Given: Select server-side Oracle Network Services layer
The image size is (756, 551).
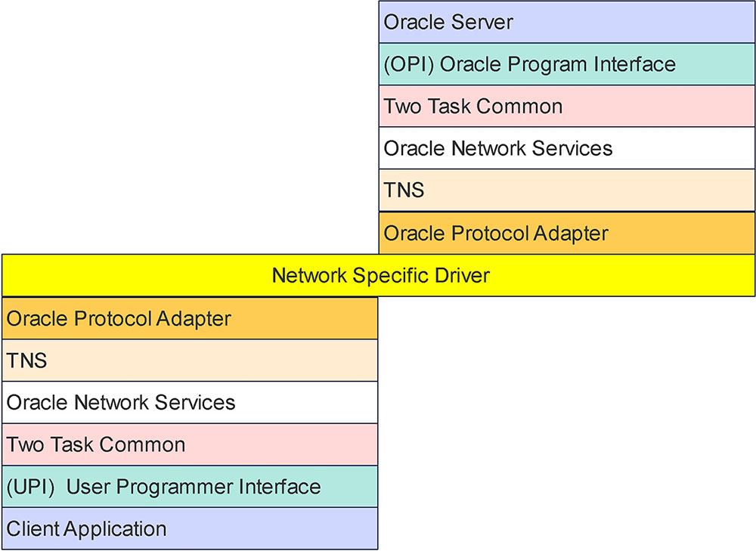Looking at the screenshot, I should [566, 148].
